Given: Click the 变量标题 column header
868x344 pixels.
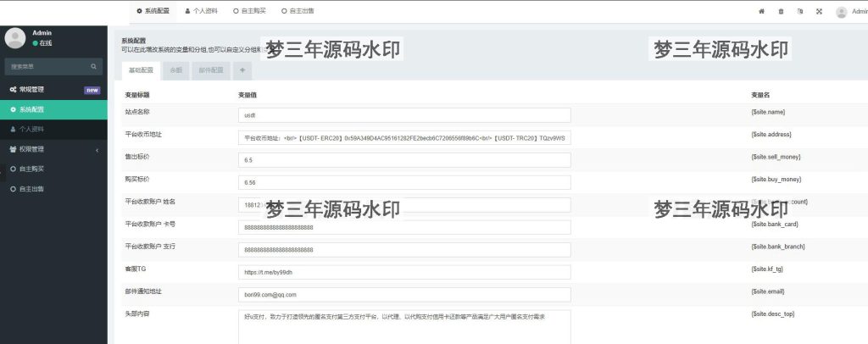Looking at the screenshot, I should [x=138, y=95].
